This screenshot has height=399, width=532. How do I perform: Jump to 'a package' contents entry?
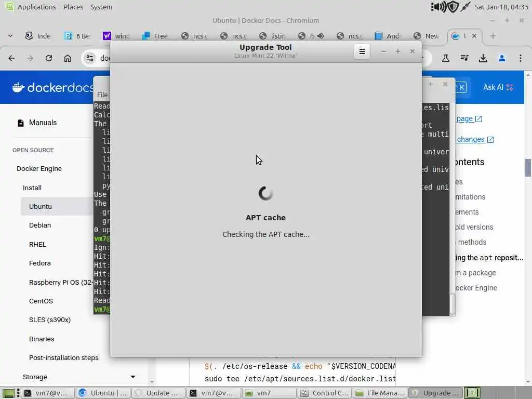click(475, 273)
